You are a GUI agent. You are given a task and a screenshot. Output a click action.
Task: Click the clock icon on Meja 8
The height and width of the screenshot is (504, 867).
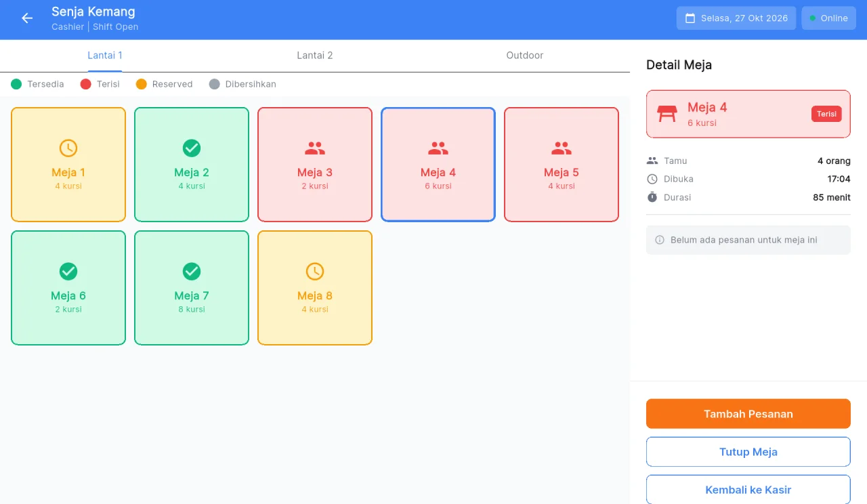point(315,272)
